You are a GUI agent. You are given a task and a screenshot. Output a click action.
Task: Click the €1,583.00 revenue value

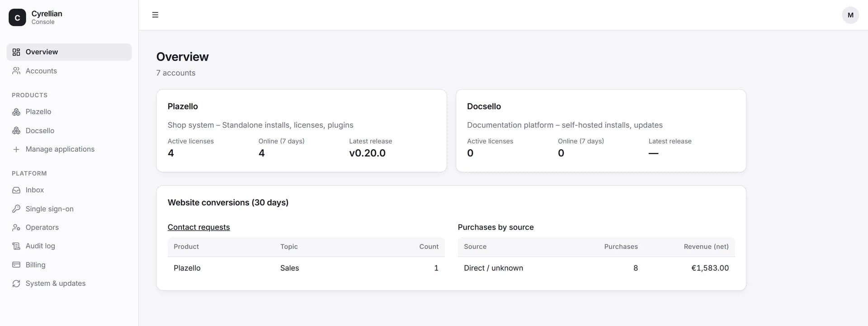click(x=710, y=268)
